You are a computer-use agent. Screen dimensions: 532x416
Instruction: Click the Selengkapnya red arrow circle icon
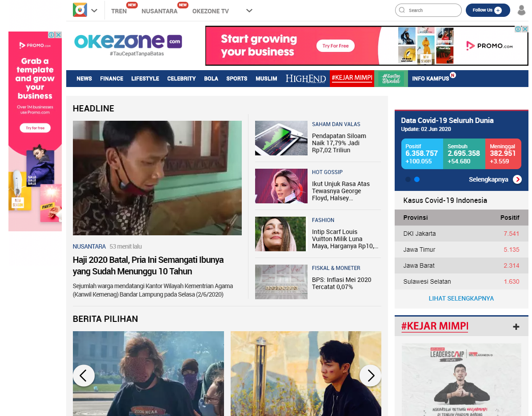(517, 179)
